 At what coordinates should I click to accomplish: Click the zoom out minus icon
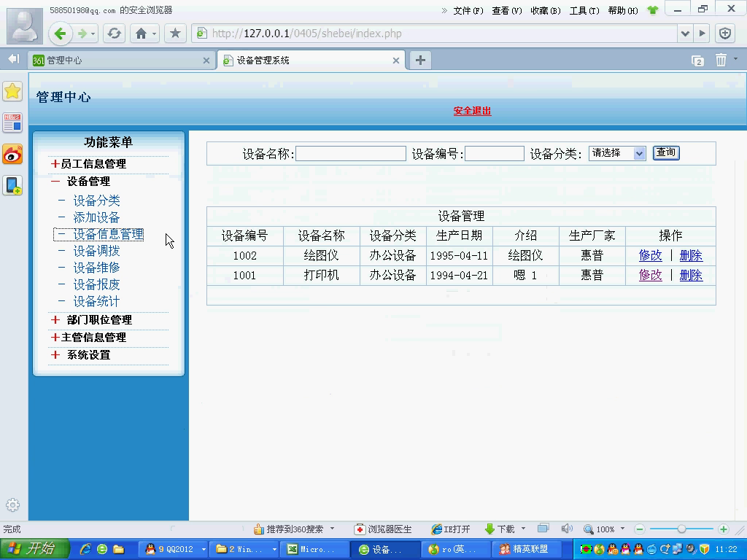tap(640, 529)
